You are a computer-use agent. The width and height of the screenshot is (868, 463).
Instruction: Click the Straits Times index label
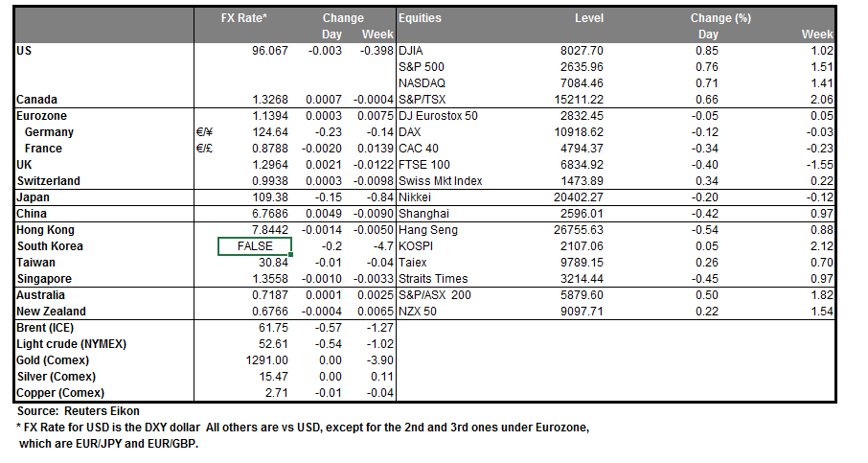click(431, 278)
